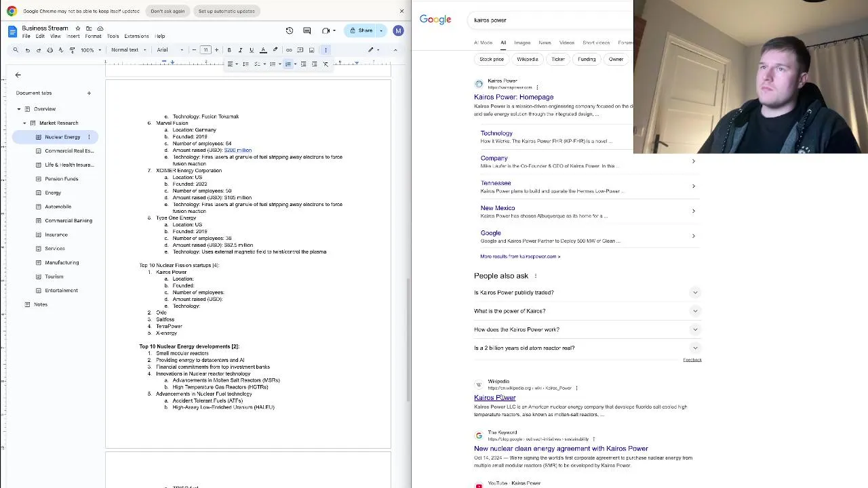This screenshot has width=868, height=488.
Task: Click the Google Docs home icon
Action: [12, 31]
